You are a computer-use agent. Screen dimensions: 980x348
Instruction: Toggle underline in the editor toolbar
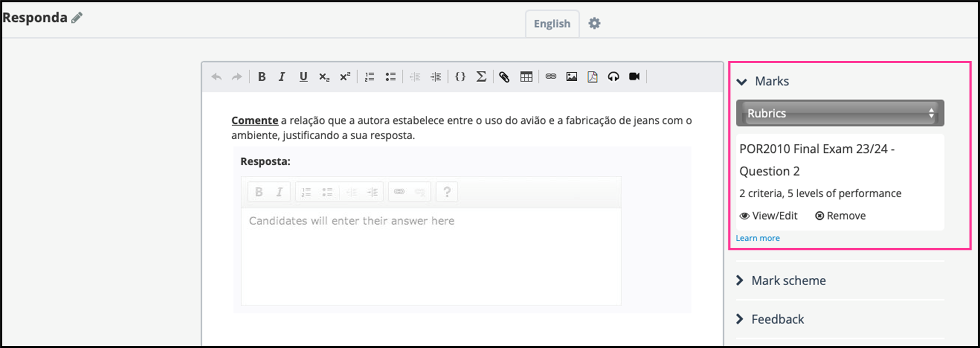point(303,77)
